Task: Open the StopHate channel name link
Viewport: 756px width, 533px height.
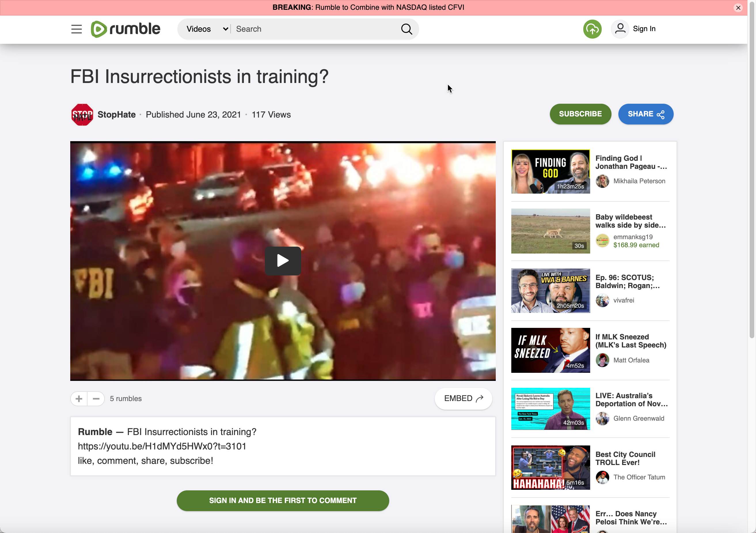Action: pyautogui.click(x=116, y=115)
